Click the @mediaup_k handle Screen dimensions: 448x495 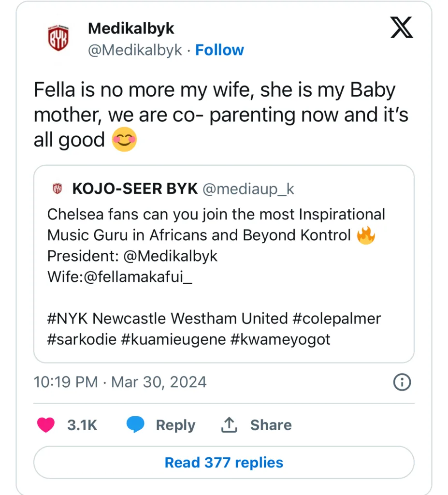[248, 189]
